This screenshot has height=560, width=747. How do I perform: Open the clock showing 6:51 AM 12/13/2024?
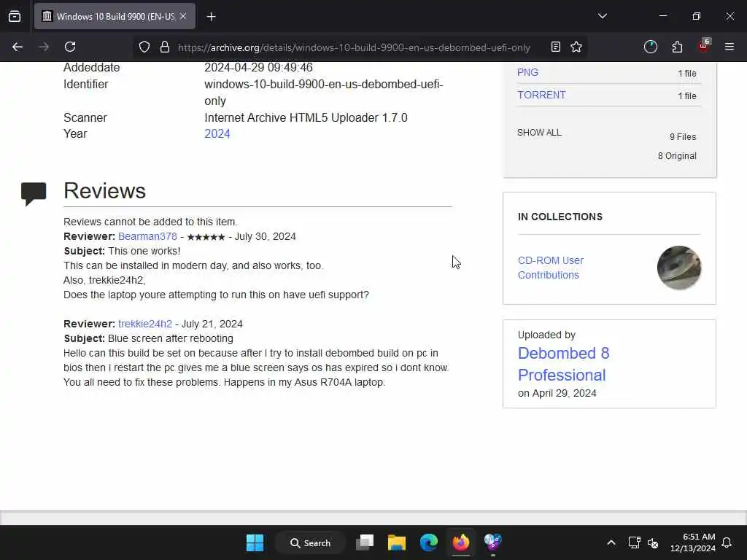[x=693, y=542]
